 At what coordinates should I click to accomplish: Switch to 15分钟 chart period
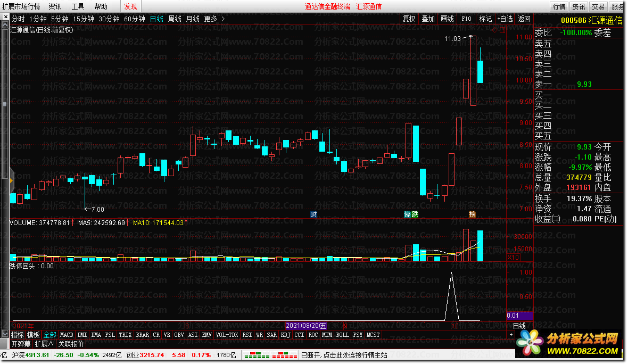[84, 19]
